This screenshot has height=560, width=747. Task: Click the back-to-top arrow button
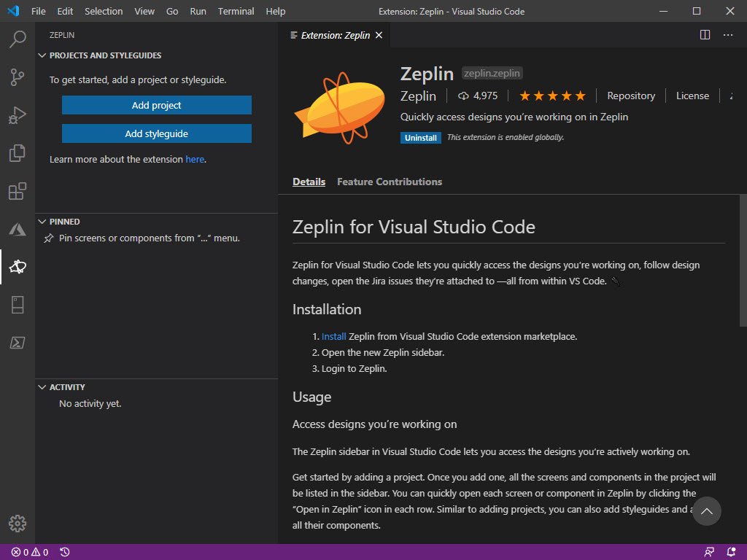706,511
